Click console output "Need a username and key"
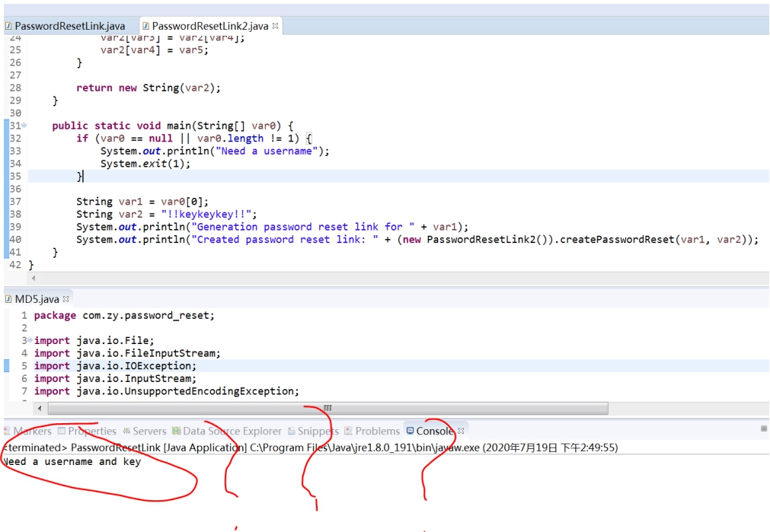 72,461
